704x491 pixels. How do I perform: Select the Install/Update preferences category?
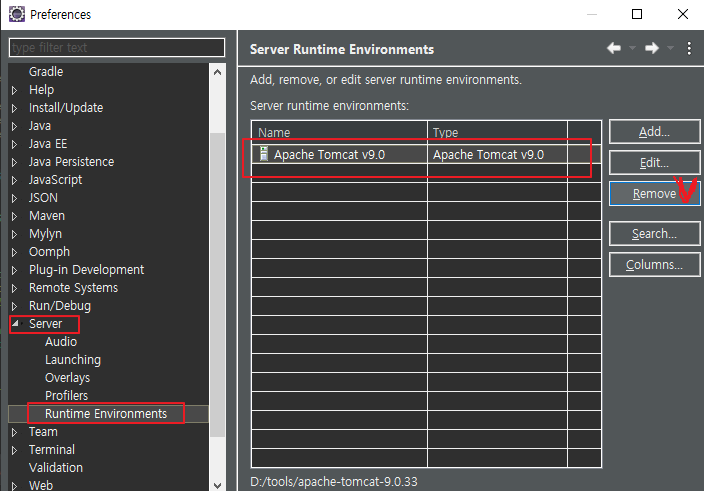pos(66,107)
